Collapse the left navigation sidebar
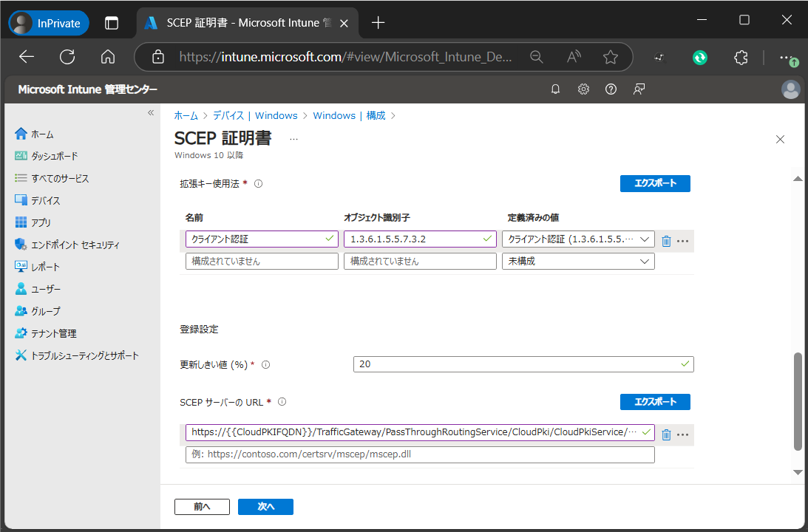Viewport: 808px width, 532px height. (151, 113)
